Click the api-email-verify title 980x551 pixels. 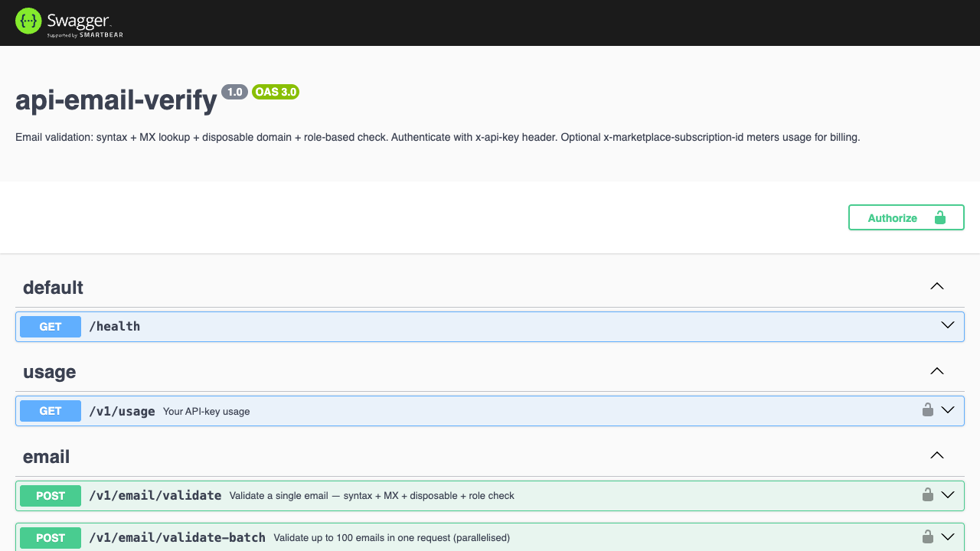[x=116, y=100]
